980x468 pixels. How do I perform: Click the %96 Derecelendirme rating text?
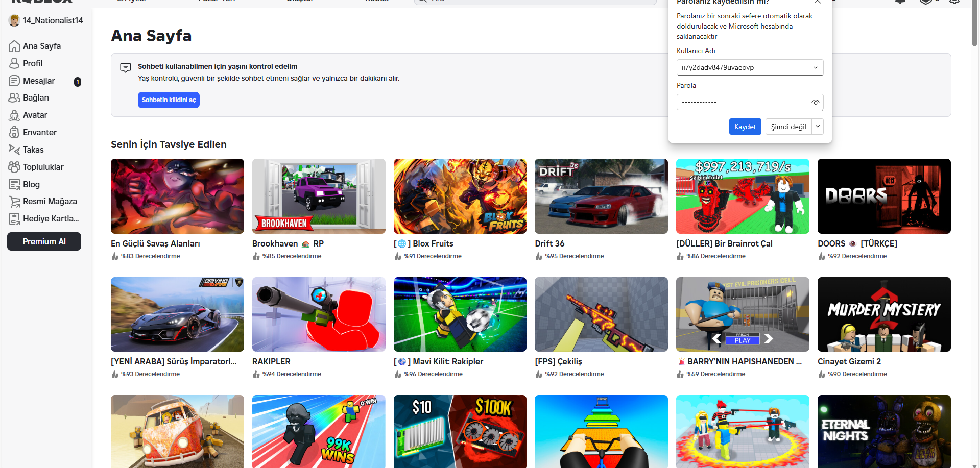point(433,374)
